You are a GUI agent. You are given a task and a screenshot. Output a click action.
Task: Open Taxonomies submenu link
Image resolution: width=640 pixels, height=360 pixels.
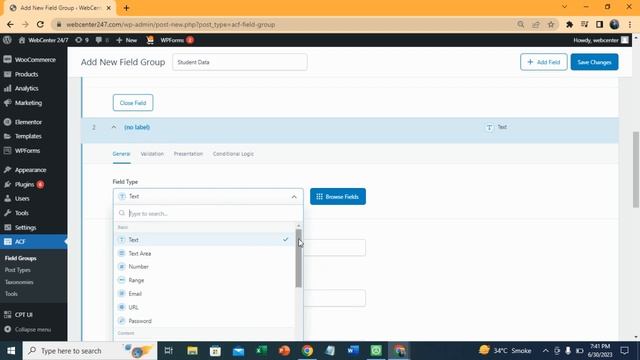(19, 282)
